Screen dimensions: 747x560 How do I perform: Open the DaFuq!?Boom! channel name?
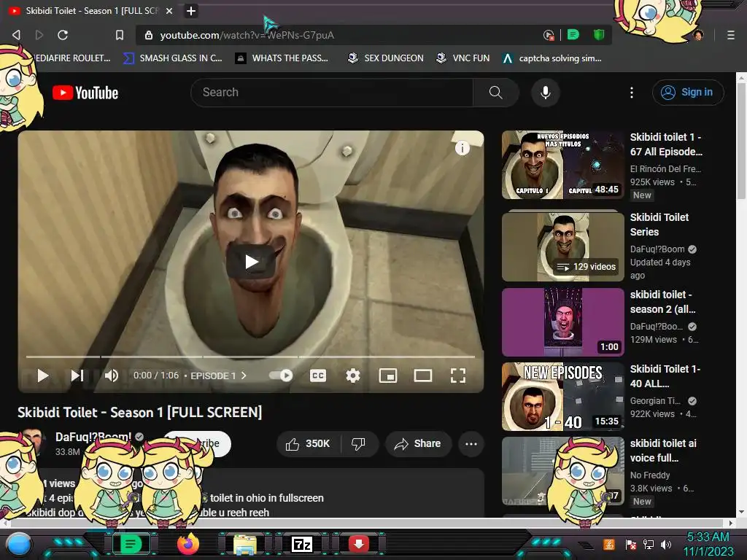[x=93, y=437]
